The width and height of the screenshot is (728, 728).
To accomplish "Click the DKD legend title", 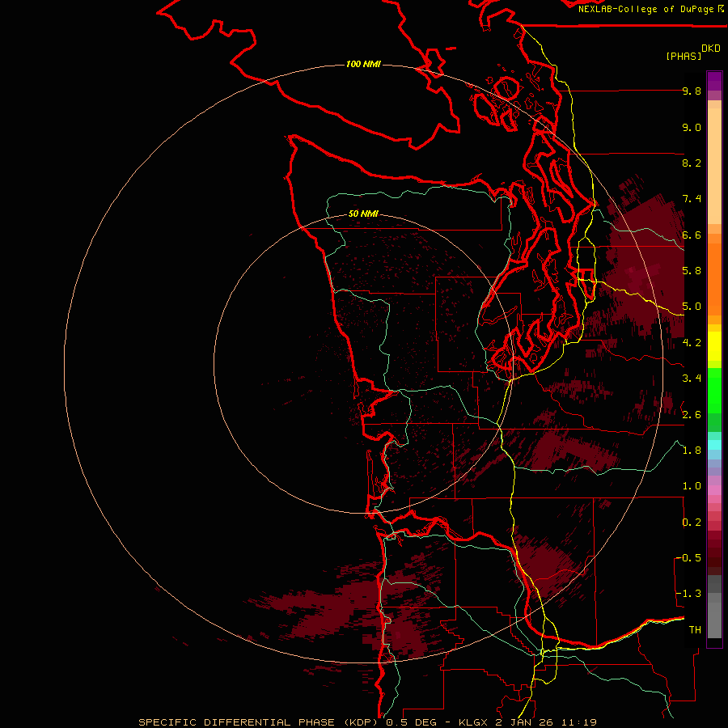I will pos(711,49).
